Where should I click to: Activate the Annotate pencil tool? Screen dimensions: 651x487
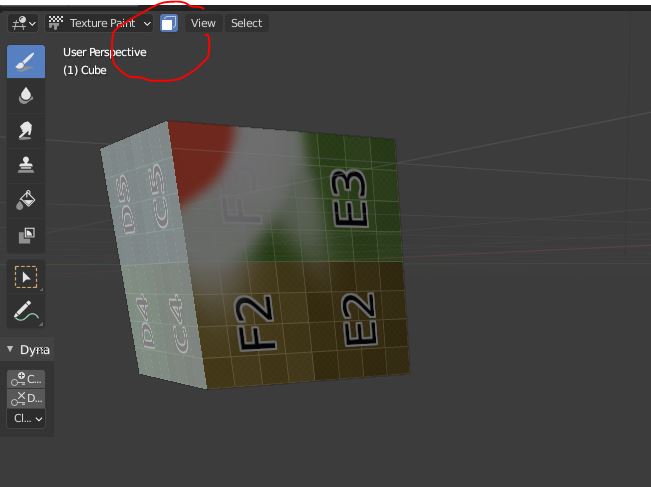(x=26, y=312)
